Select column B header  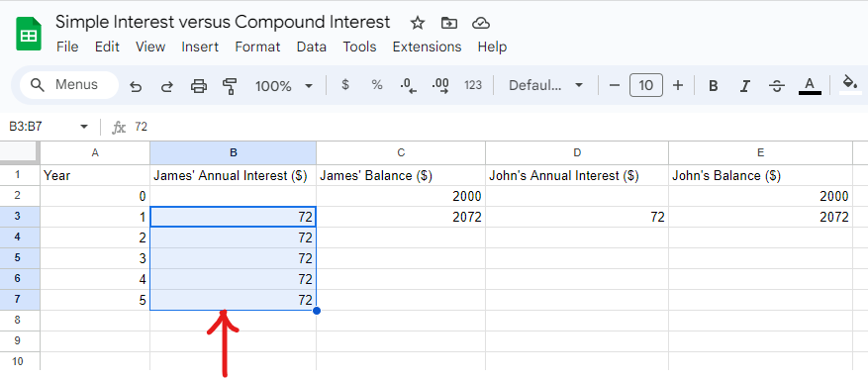pos(233,152)
